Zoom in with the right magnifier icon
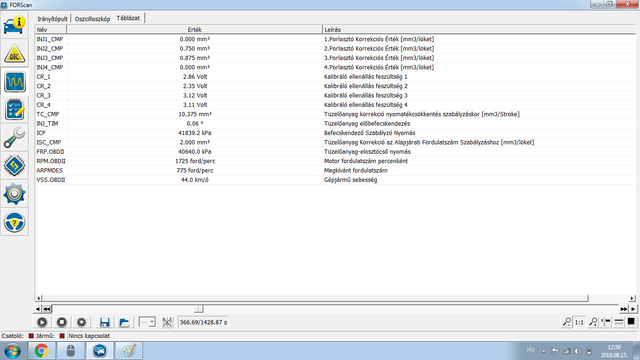 tap(593, 322)
